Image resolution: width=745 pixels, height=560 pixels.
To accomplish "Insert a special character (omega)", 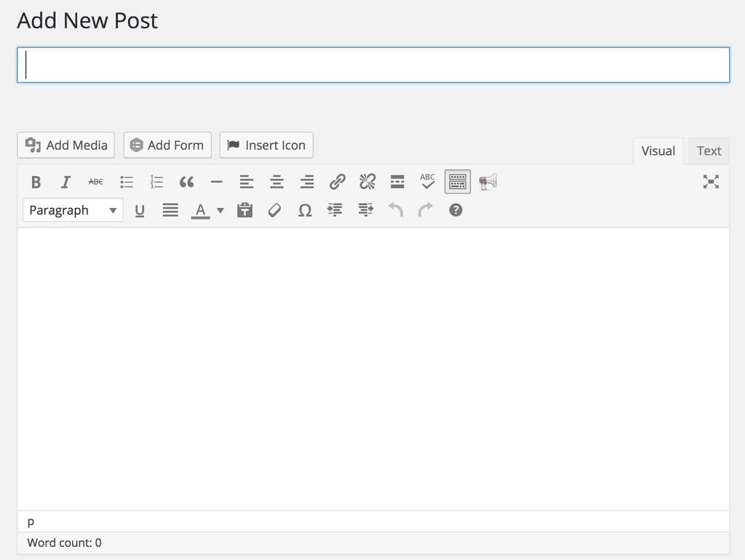I will point(305,210).
